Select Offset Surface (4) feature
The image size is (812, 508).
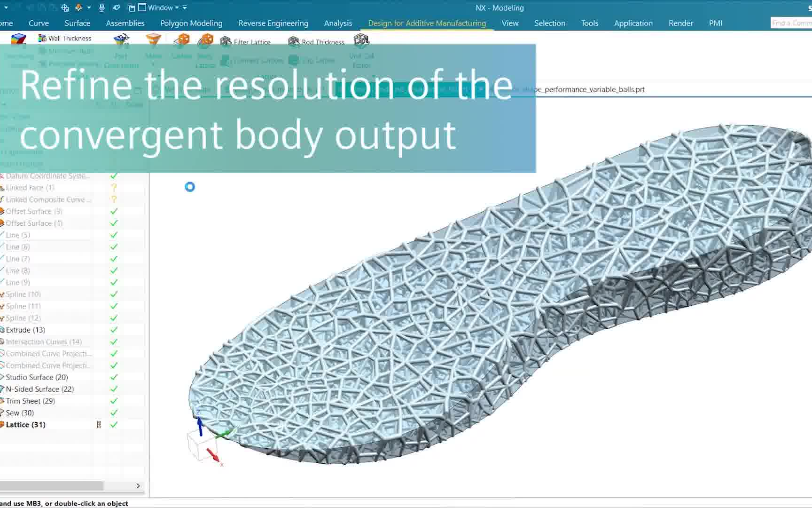coord(34,223)
